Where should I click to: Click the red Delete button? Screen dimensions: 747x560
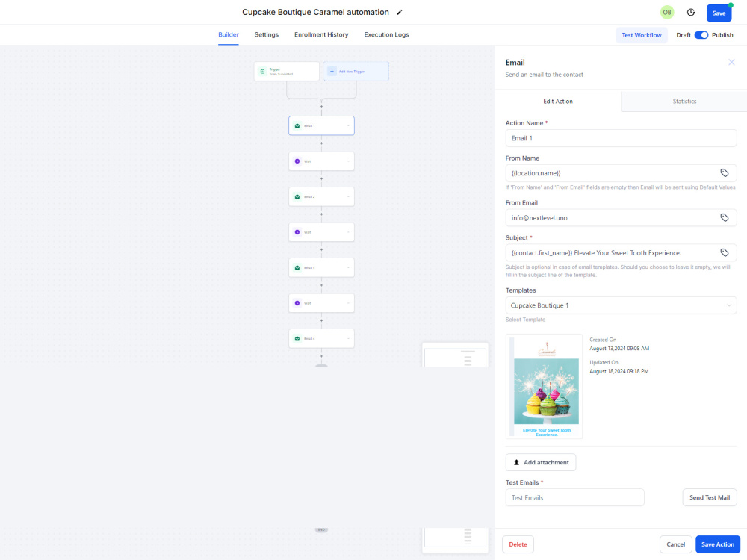tap(518, 544)
